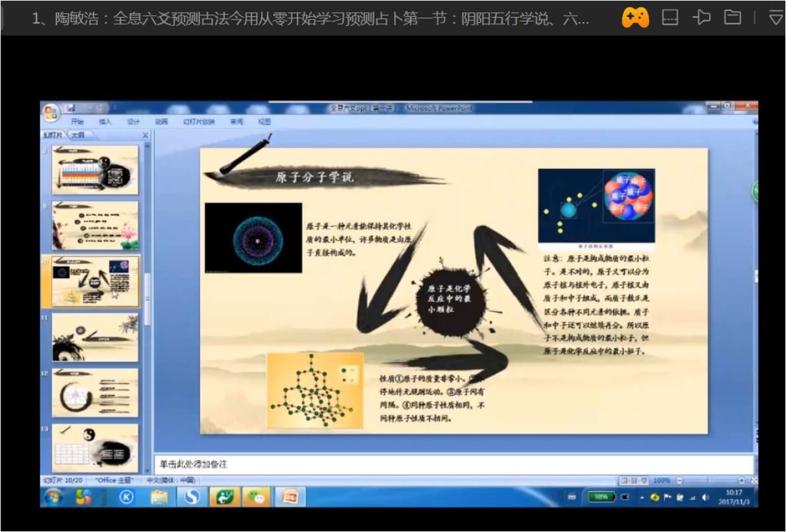Open the 动画 ribbon tab
786x532 pixels.
(x=161, y=121)
